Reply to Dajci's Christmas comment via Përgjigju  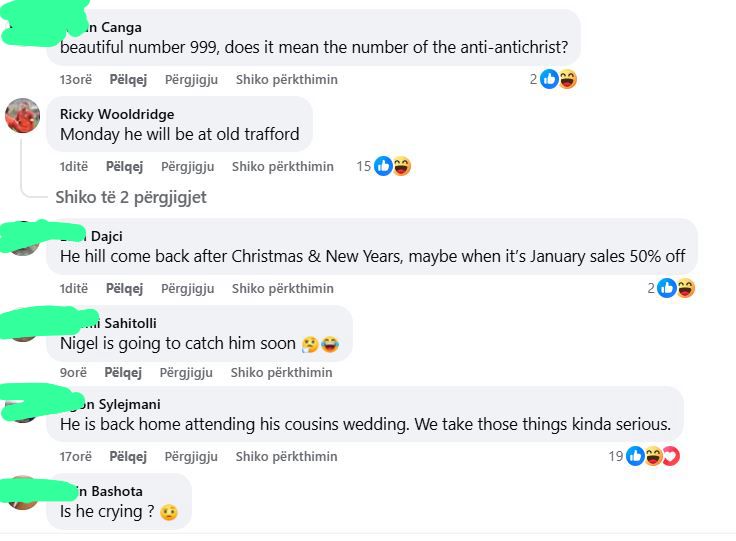(188, 288)
